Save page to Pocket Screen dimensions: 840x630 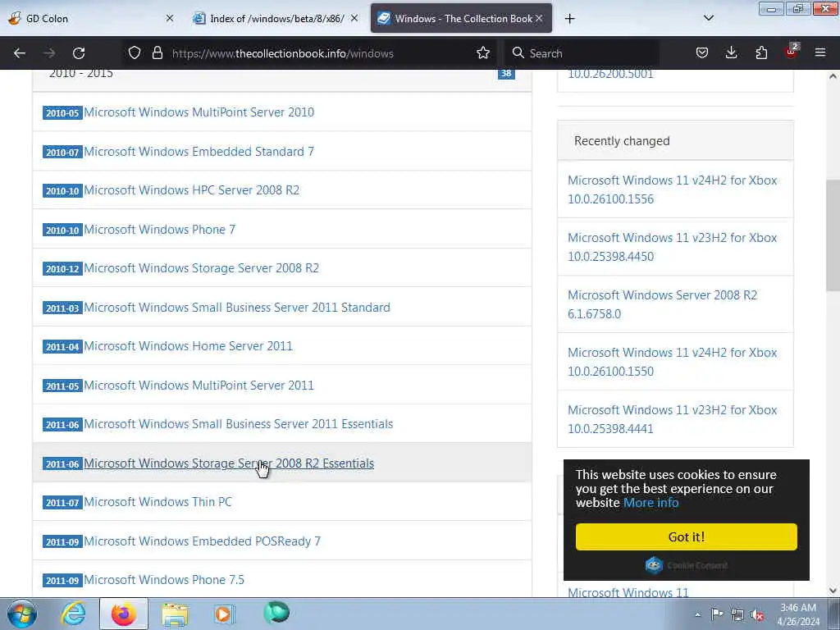tap(702, 53)
